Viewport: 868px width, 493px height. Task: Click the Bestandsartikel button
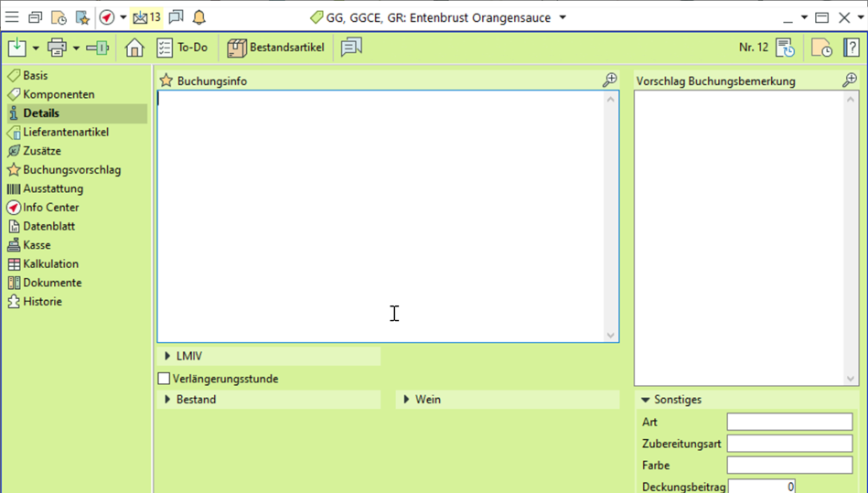[276, 48]
